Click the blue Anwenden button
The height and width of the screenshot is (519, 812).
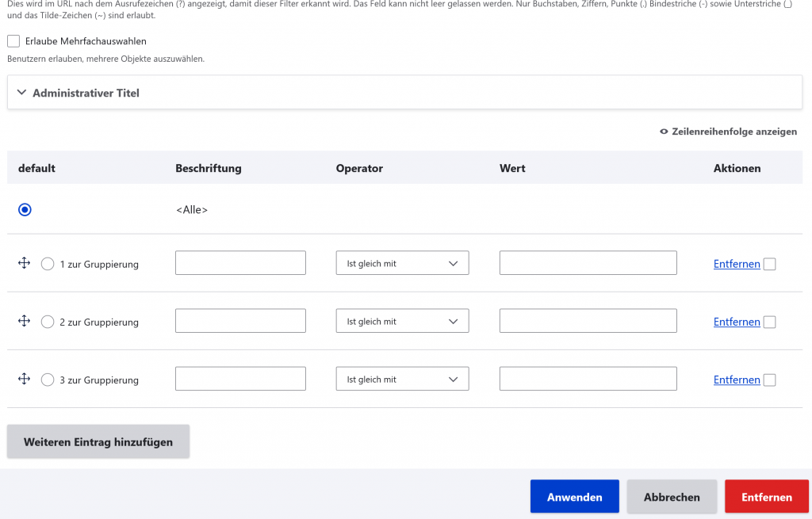(x=574, y=497)
